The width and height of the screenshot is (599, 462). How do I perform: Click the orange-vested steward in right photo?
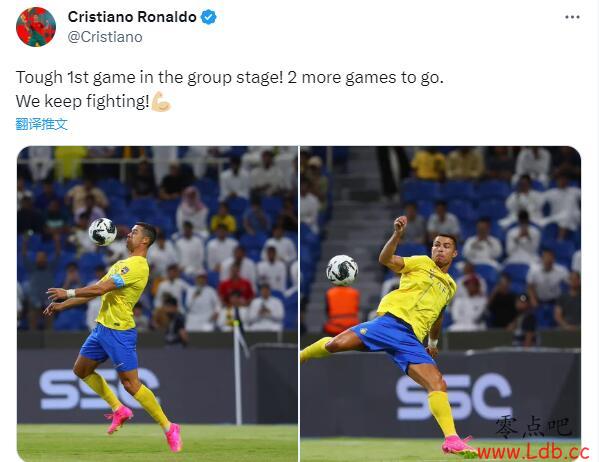point(342,310)
